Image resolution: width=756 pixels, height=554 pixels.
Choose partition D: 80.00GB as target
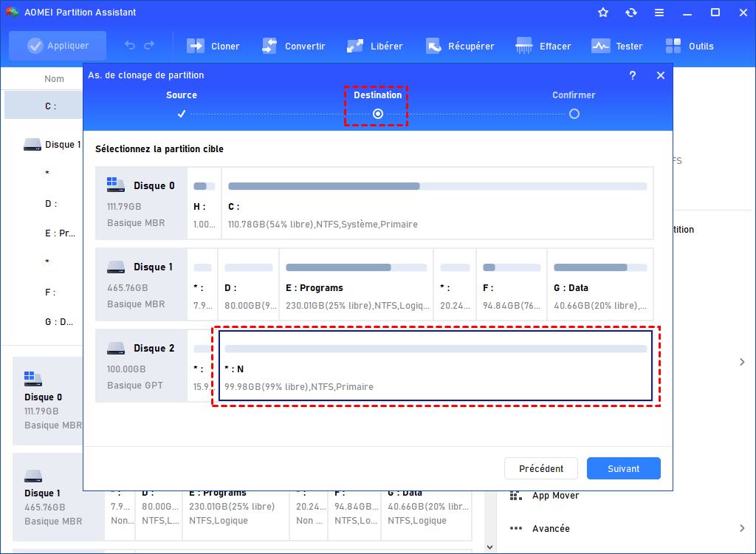tap(248, 284)
